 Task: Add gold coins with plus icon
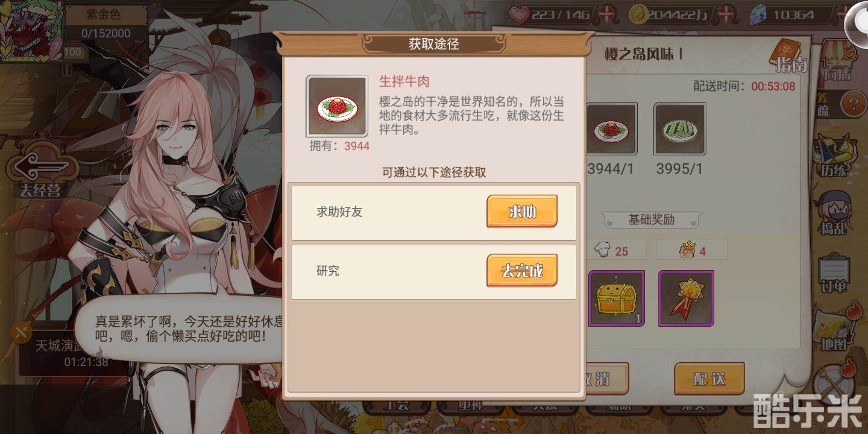[727, 13]
